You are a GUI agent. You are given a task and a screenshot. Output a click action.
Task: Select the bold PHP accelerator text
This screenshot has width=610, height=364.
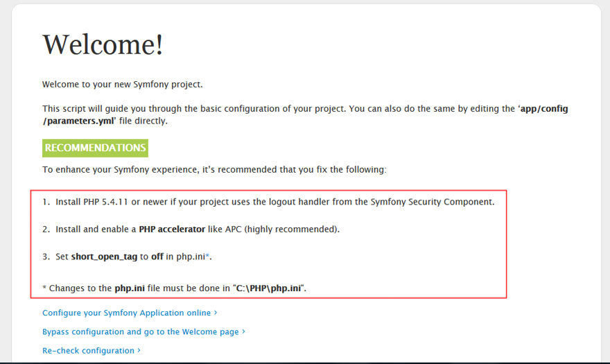172,229
